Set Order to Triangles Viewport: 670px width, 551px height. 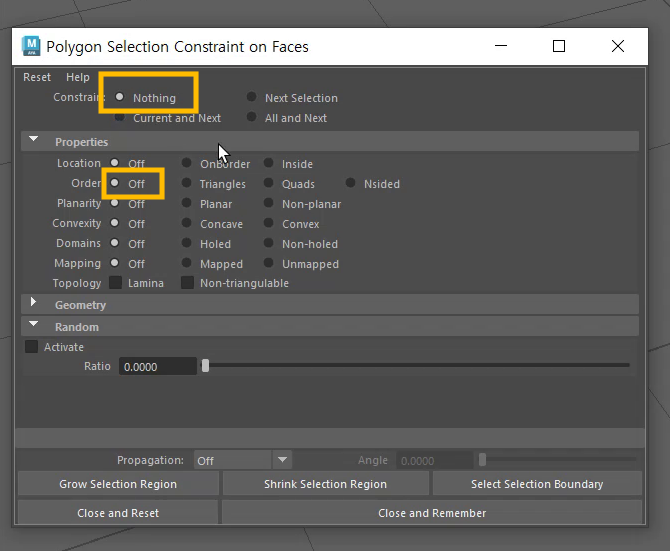[x=186, y=183]
